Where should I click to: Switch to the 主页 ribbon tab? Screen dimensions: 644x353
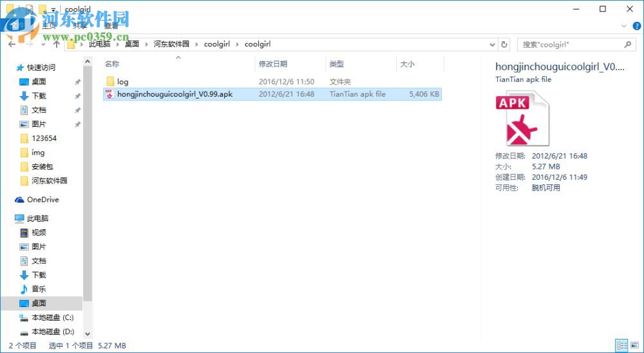tap(49, 26)
